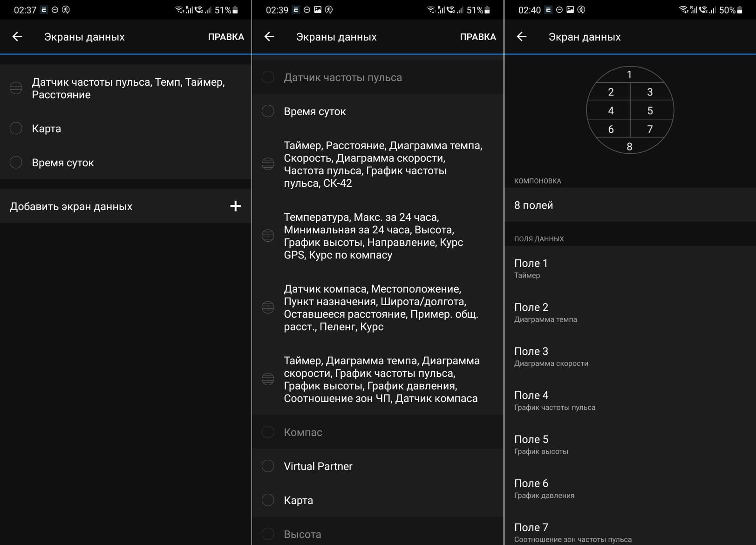Tap the layout icon beside Датчик частоты пульса, Темп
The image size is (756, 545).
16,88
